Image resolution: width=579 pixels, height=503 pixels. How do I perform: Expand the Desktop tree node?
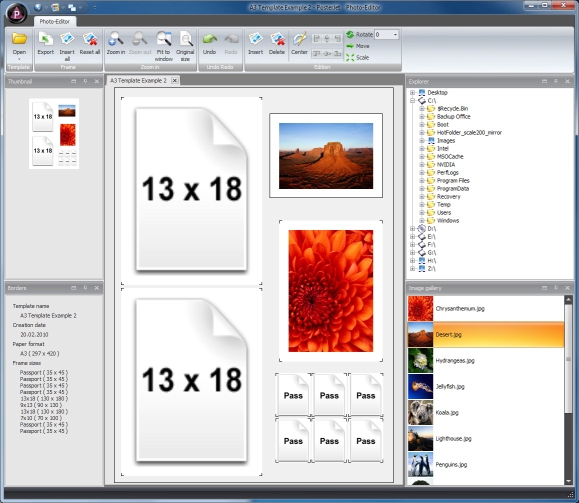click(x=413, y=93)
